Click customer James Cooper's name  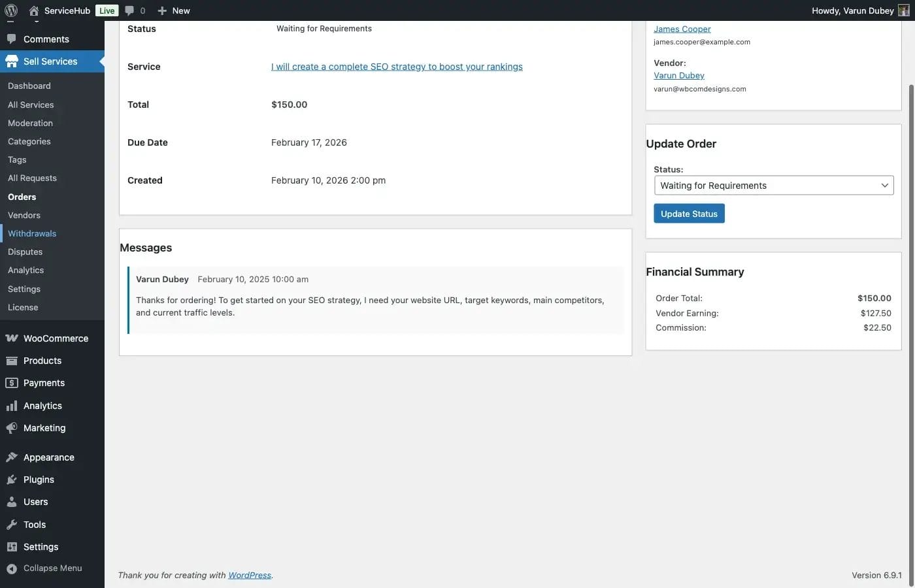[682, 28]
